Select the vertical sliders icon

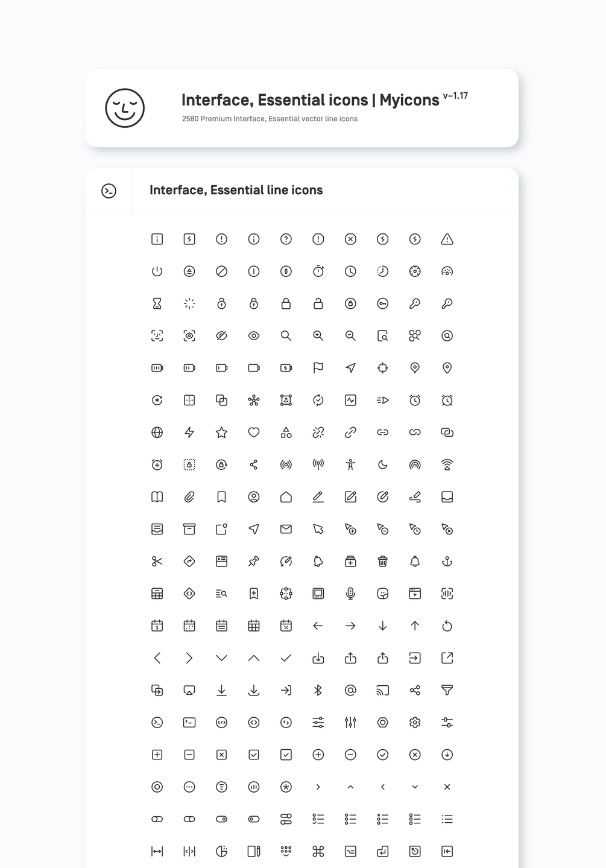point(350,722)
